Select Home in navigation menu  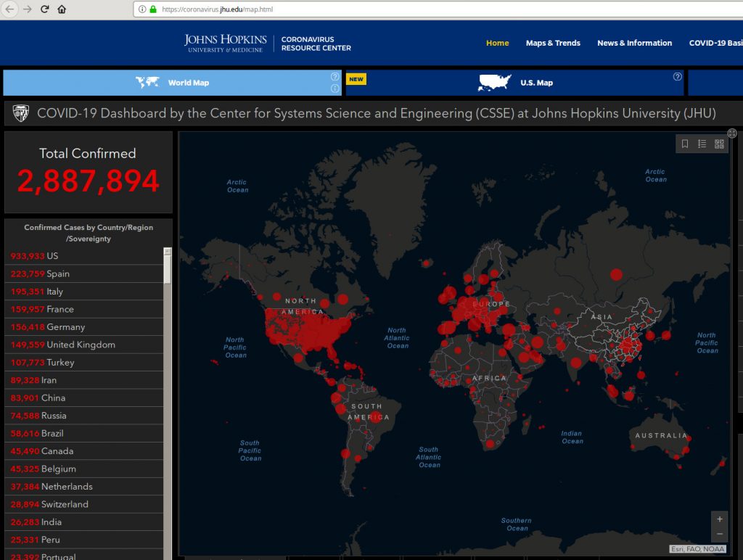[497, 43]
